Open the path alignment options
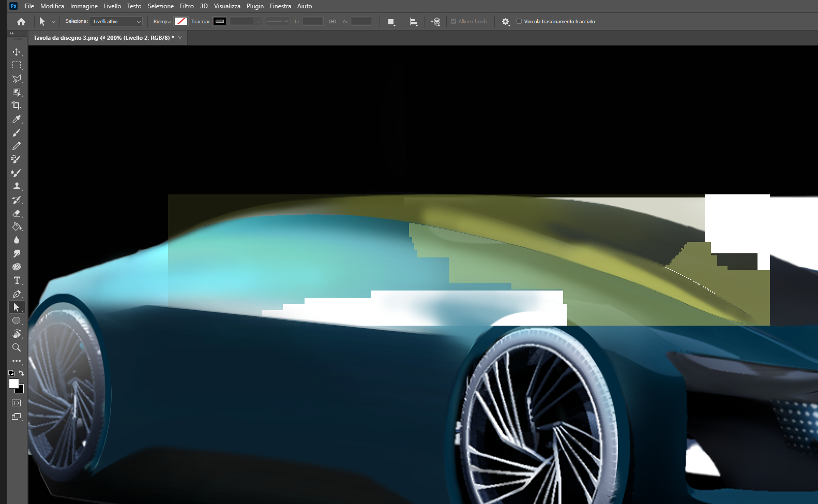 (414, 22)
